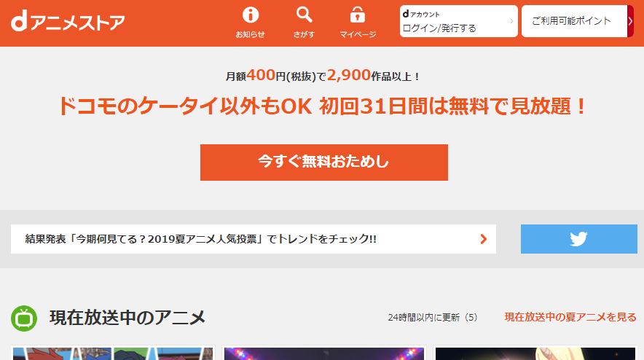Screen dimensions: 644x360
Task: Open the さがす search magnifier icon
Action: [304, 15]
